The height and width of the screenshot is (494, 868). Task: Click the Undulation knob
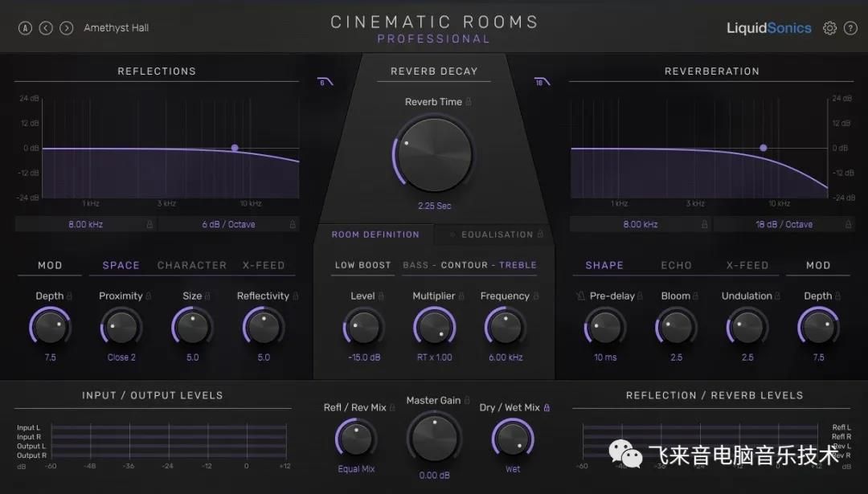coord(747,328)
